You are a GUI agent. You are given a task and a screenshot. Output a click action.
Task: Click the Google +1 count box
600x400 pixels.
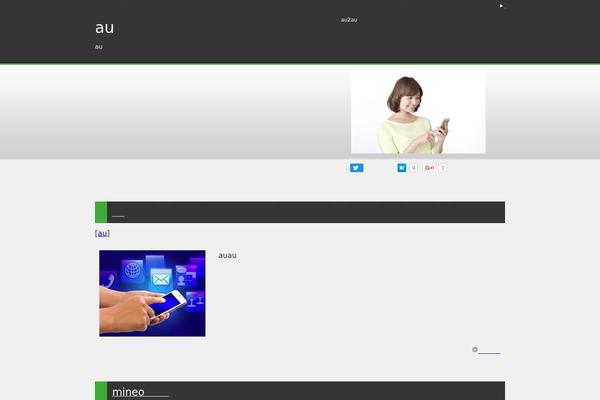(x=443, y=168)
